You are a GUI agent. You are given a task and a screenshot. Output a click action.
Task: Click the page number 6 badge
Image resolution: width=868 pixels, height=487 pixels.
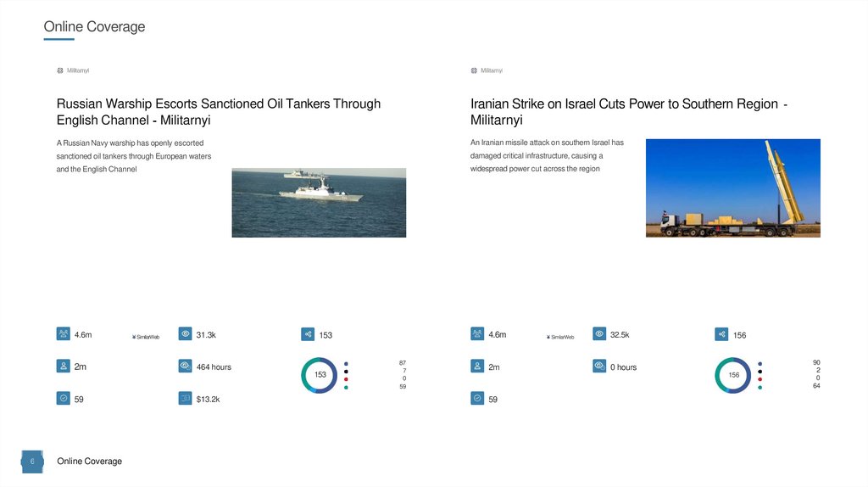point(32,462)
